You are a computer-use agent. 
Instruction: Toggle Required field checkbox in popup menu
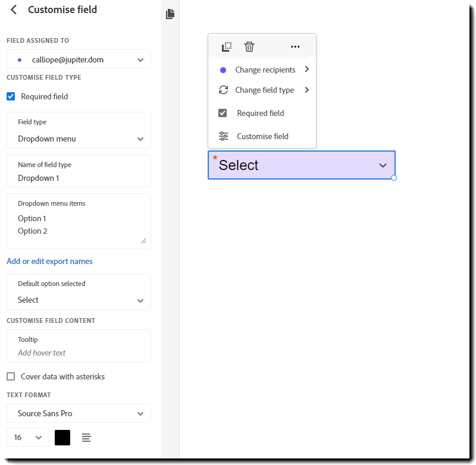coord(223,113)
